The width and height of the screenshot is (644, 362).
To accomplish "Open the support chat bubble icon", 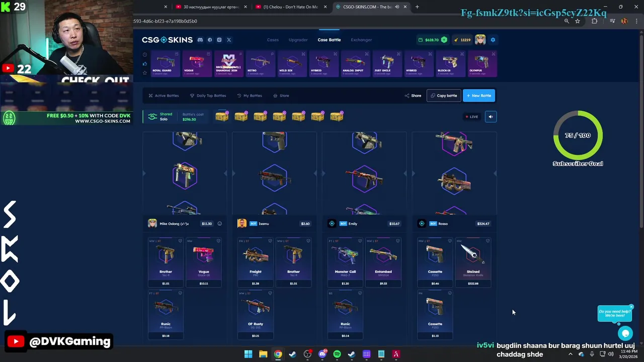I will [x=625, y=333].
